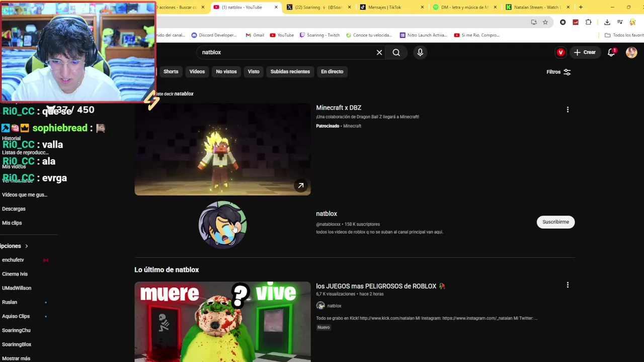Select the Subidas recientes filter chip
This screenshot has height=362, width=644.
(290, 71)
